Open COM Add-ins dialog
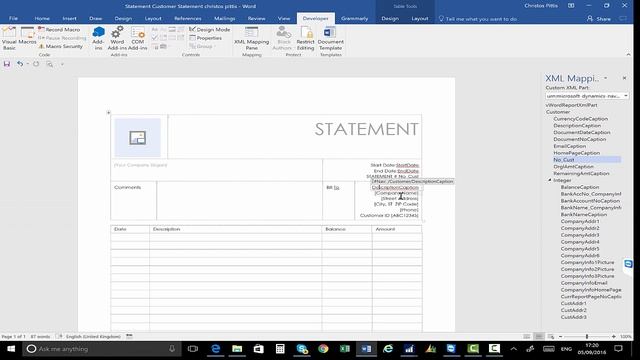 tap(138, 38)
